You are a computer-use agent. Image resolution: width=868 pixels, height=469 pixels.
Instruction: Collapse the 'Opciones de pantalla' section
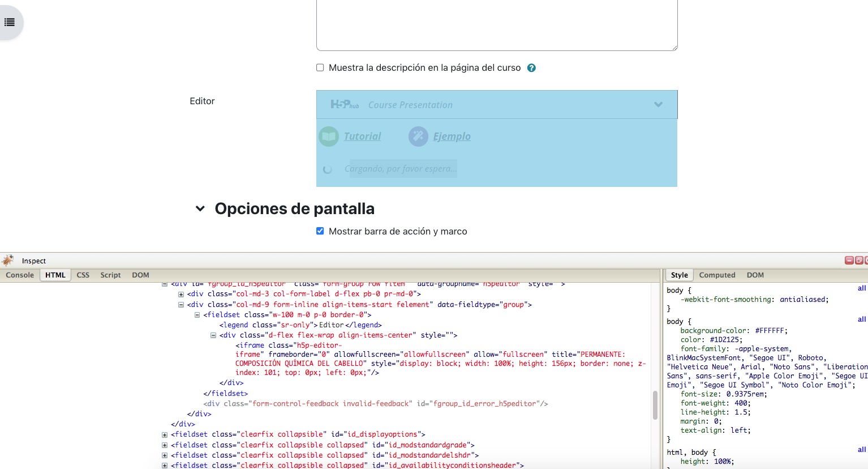(x=200, y=209)
